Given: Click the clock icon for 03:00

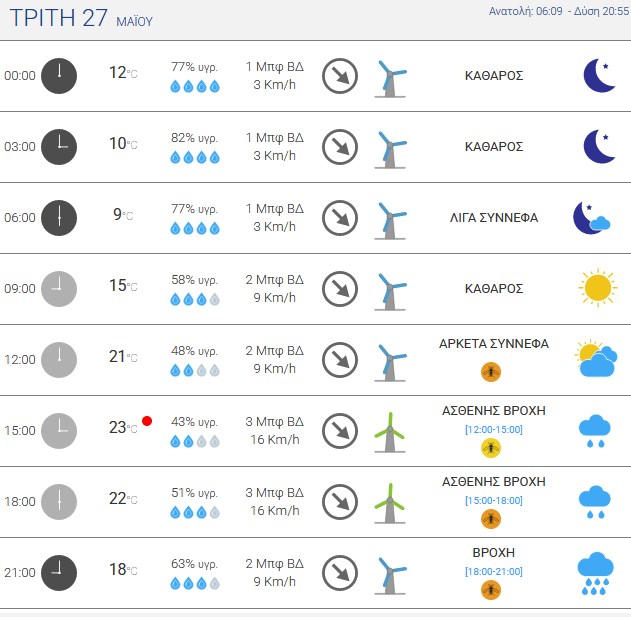Looking at the screenshot, I should coord(59,147).
